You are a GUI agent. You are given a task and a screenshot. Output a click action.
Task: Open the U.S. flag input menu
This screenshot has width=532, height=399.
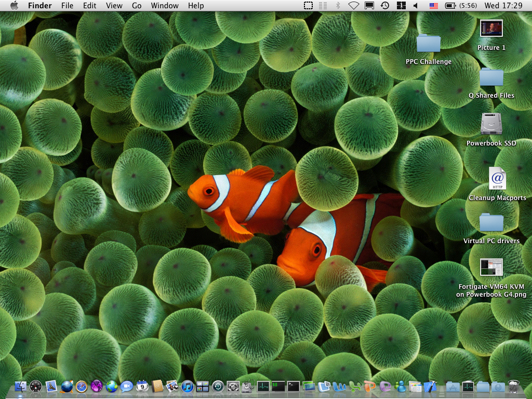coord(434,5)
